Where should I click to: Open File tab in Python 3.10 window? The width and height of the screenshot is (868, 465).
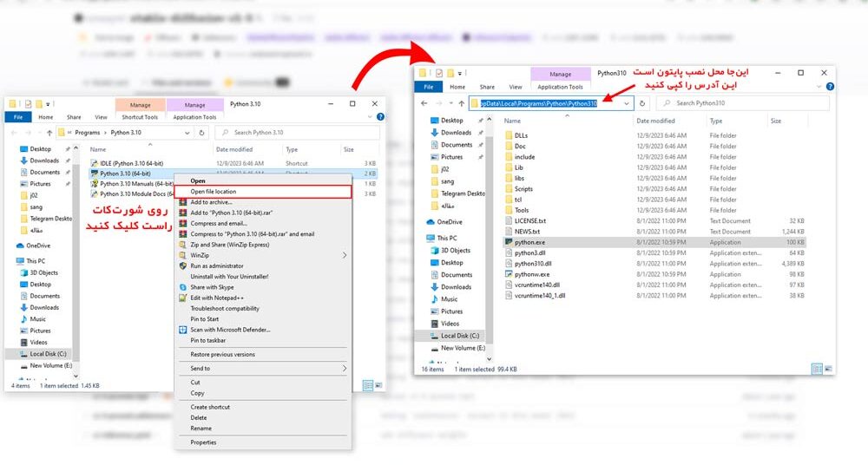coord(18,117)
